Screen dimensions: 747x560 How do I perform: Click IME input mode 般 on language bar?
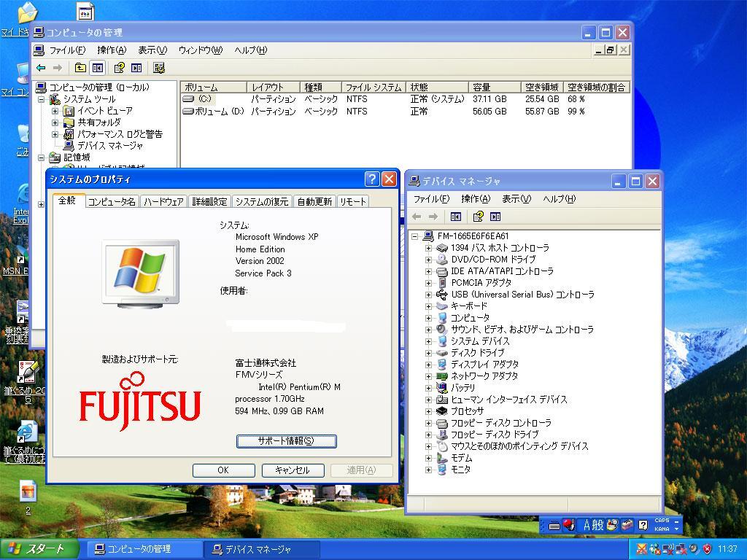[x=598, y=525]
